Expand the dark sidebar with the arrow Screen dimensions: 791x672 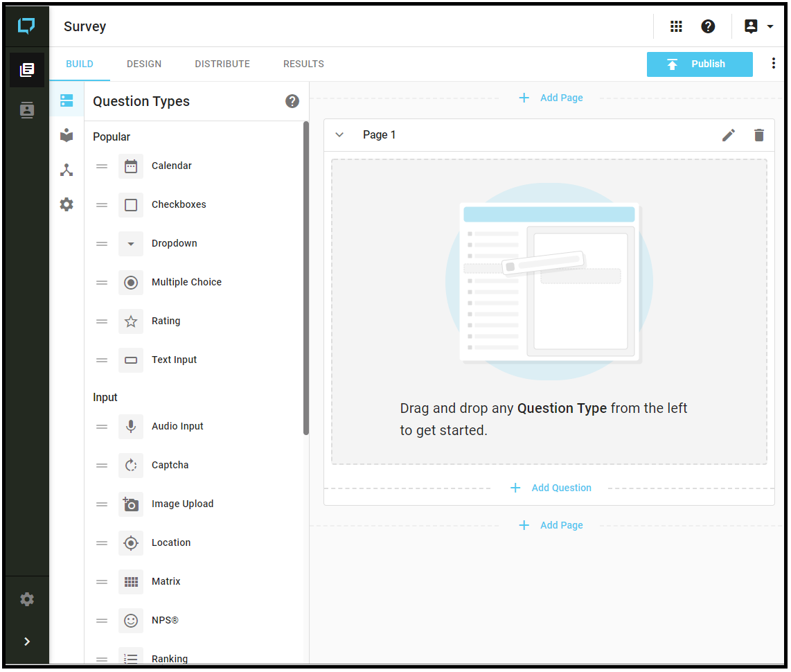pyautogui.click(x=26, y=642)
